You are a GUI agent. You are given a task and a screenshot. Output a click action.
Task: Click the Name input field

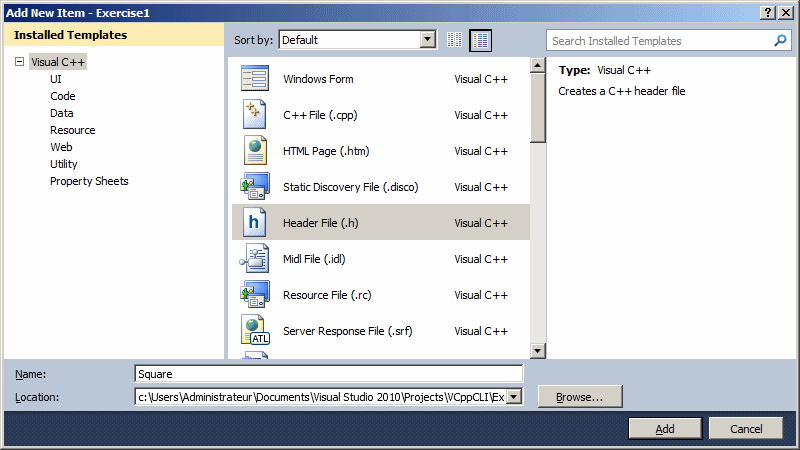[329, 373]
